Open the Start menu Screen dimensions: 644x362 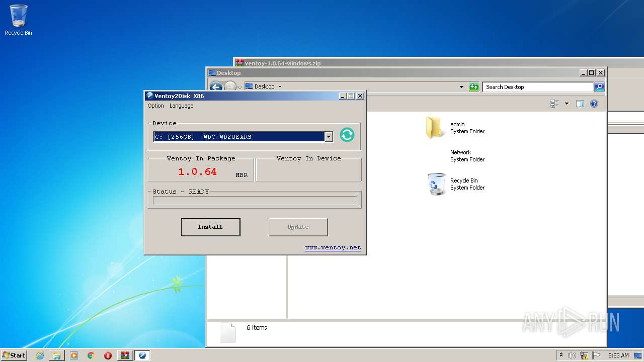tap(14, 355)
